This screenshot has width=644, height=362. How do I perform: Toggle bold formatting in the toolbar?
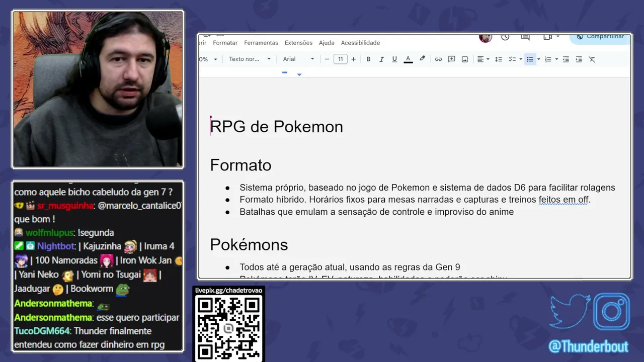pos(368,59)
